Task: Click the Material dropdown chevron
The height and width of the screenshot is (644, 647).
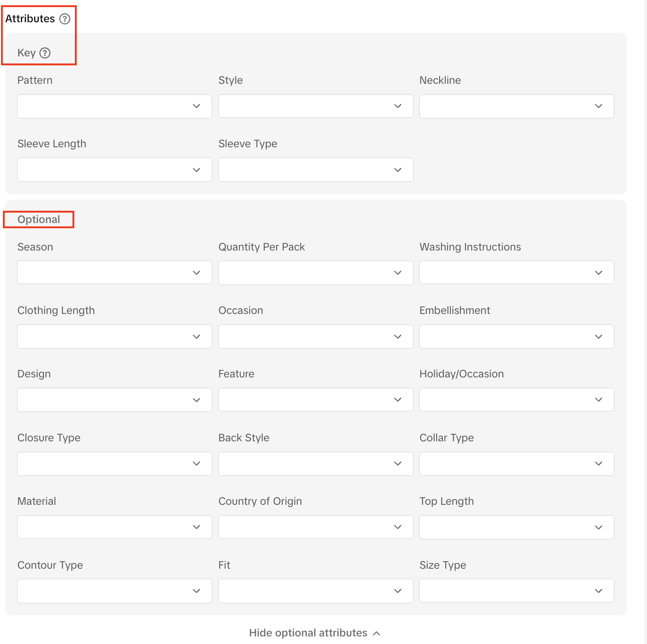Action: (x=197, y=527)
